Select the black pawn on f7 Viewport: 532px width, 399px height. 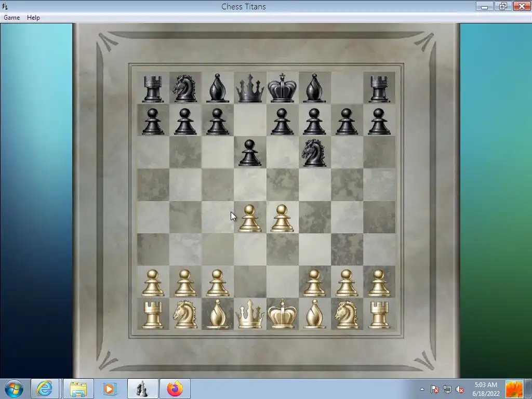[x=314, y=122]
